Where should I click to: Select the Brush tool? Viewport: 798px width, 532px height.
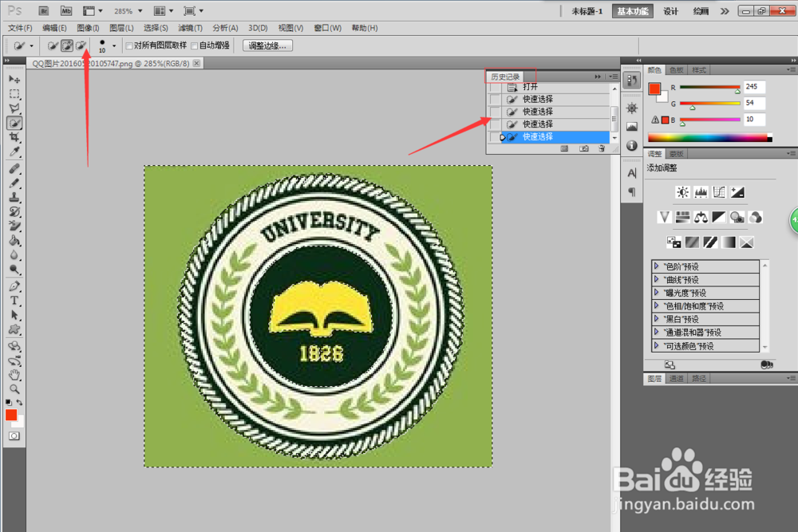pos(14,183)
